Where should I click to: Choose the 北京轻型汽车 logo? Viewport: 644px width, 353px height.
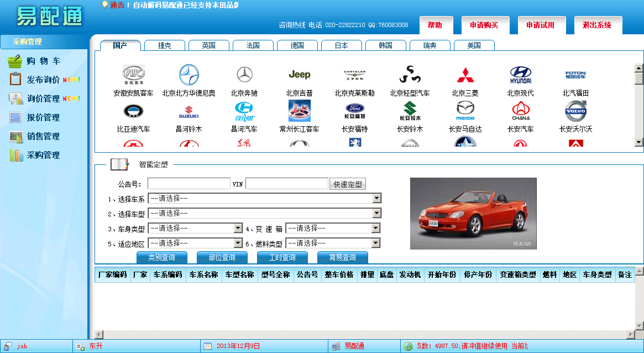tap(410, 75)
